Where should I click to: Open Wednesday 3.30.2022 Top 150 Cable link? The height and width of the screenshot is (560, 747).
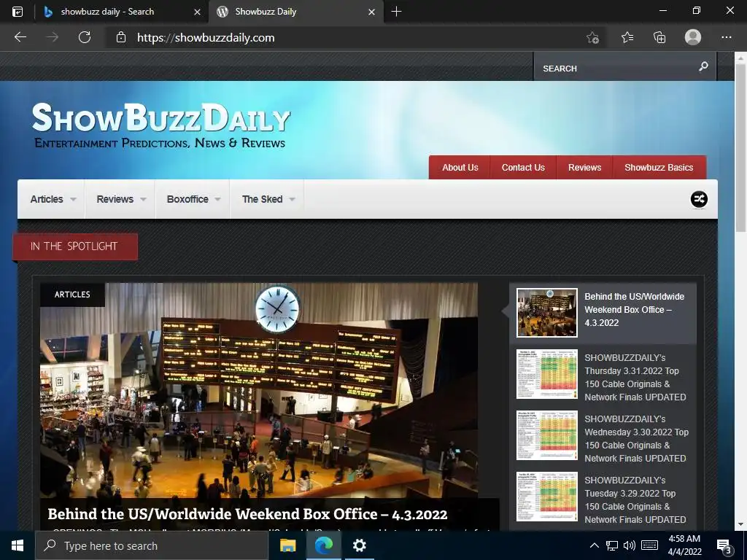pos(636,438)
